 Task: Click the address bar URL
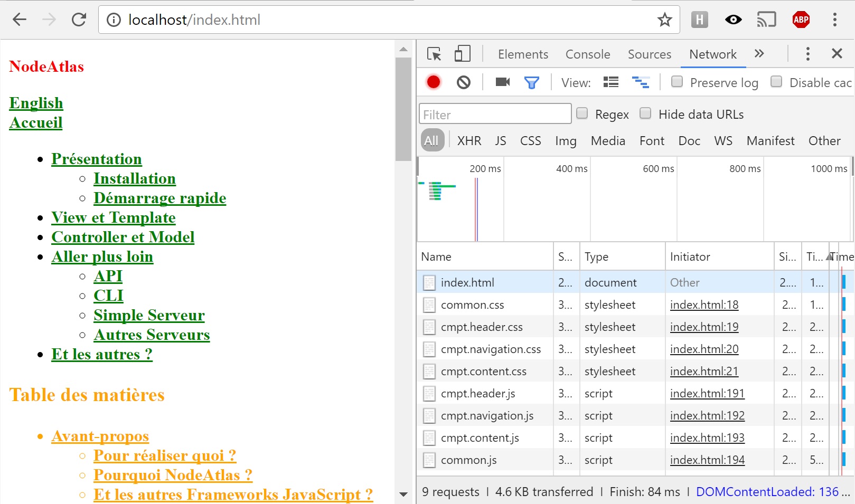[194, 20]
